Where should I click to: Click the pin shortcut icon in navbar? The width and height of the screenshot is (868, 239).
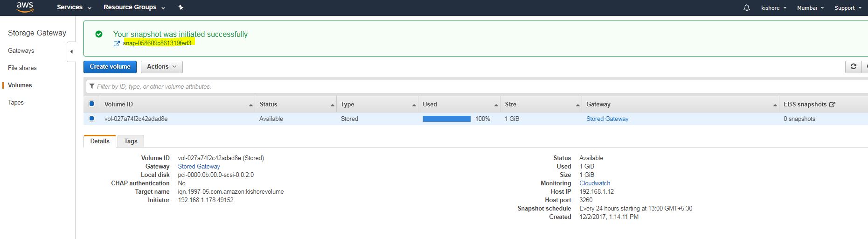click(x=181, y=7)
